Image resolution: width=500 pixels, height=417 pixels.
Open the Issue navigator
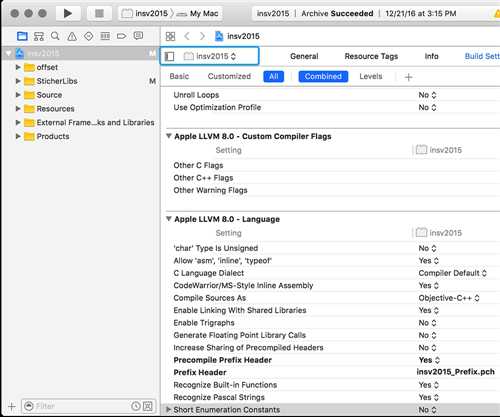72,36
